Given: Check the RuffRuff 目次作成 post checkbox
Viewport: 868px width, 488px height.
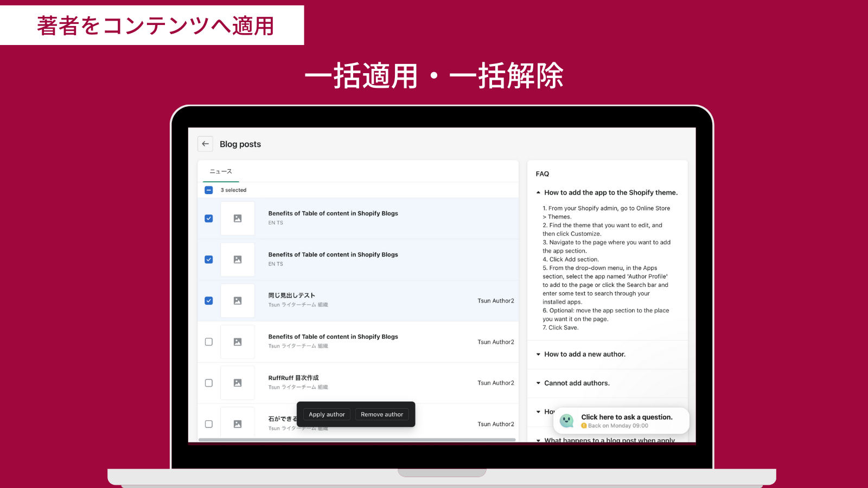Looking at the screenshot, I should (209, 383).
